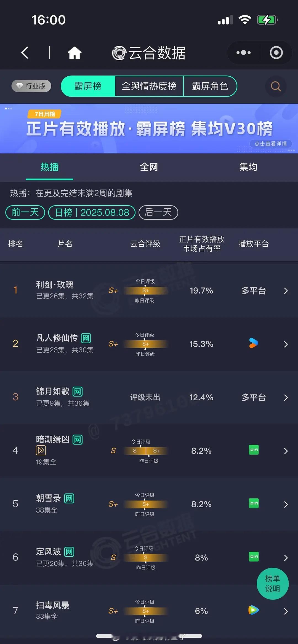Switch to 全舆情热度榜 segment
The height and width of the screenshot is (644, 298).
click(149, 86)
